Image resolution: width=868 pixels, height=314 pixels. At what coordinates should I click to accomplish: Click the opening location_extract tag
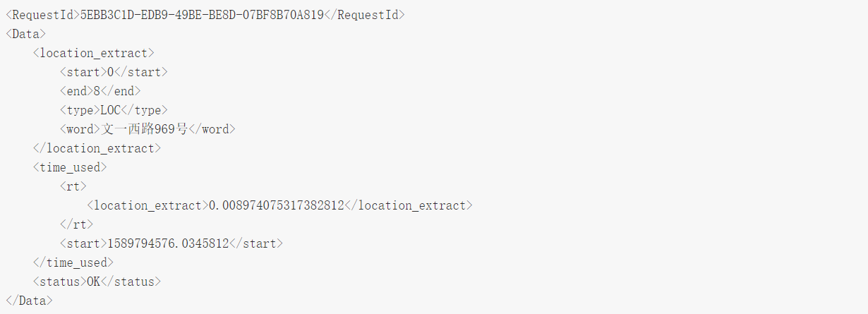pos(93,53)
